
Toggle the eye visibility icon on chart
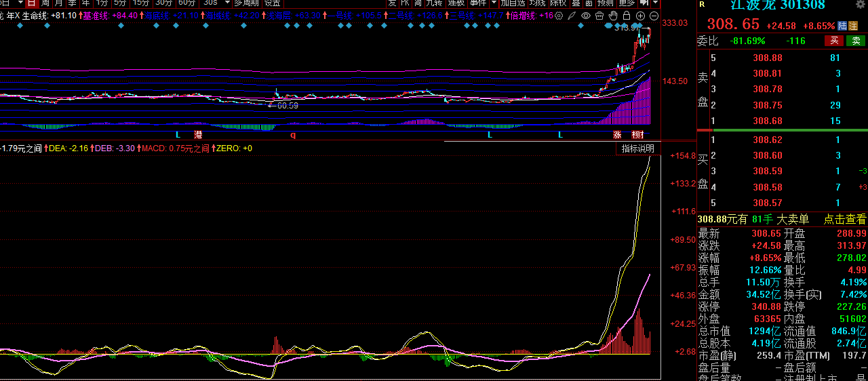pos(587,15)
